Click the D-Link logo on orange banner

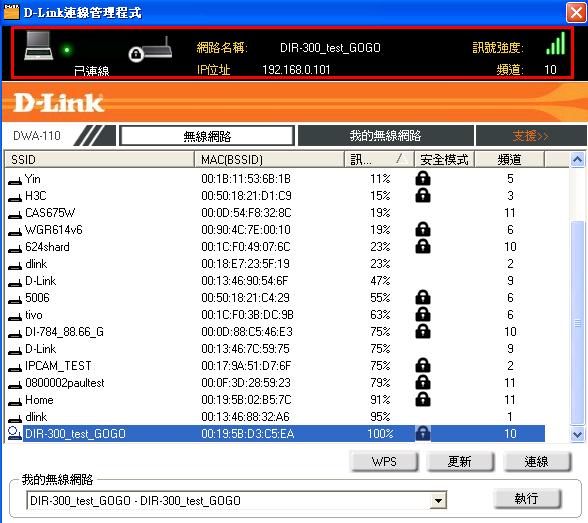click(58, 103)
